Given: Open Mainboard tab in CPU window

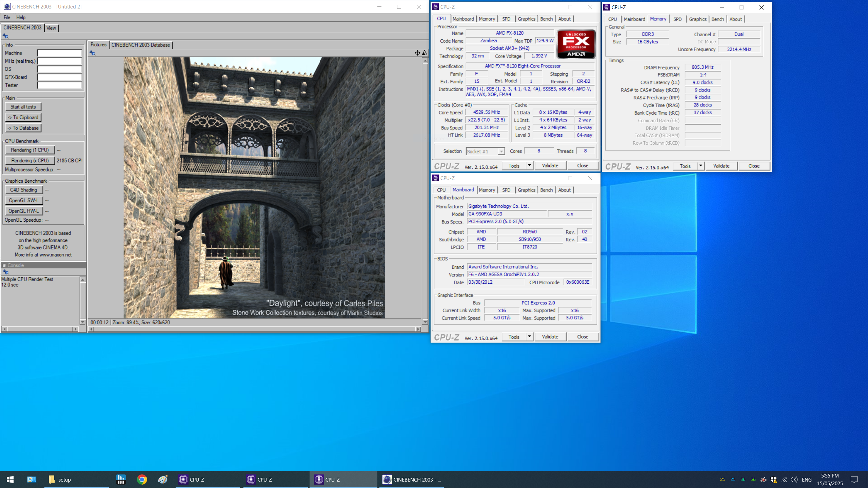Looking at the screenshot, I should pyautogui.click(x=463, y=19).
